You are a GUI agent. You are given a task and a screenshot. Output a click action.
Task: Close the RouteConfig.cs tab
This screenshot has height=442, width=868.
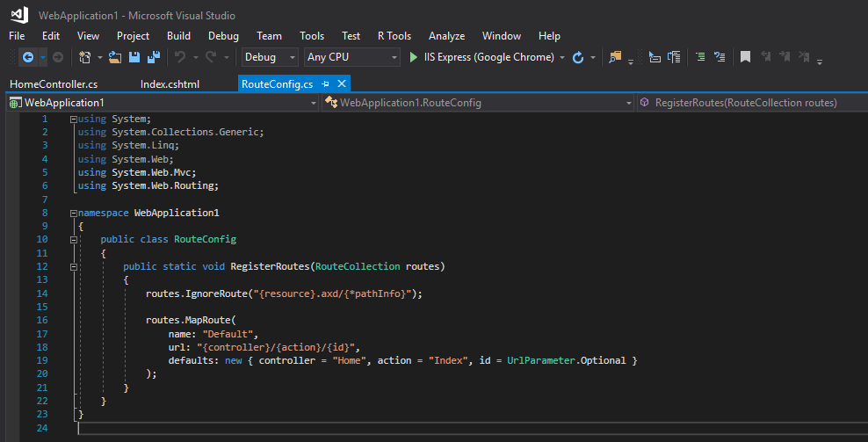point(342,84)
